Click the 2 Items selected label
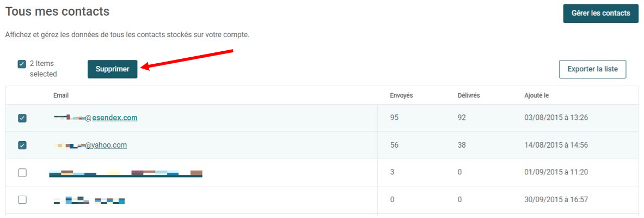 pos(43,69)
